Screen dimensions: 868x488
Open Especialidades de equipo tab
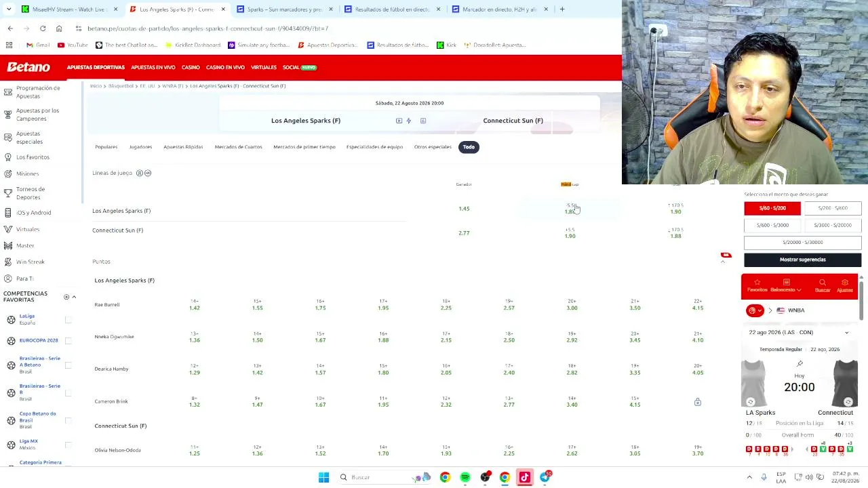click(374, 147)
